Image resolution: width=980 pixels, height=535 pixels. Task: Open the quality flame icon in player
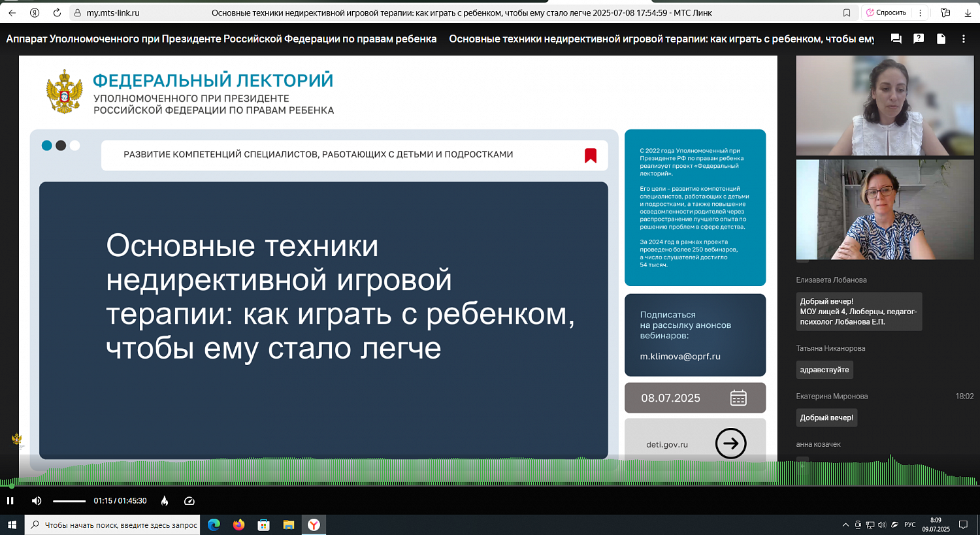165,501
